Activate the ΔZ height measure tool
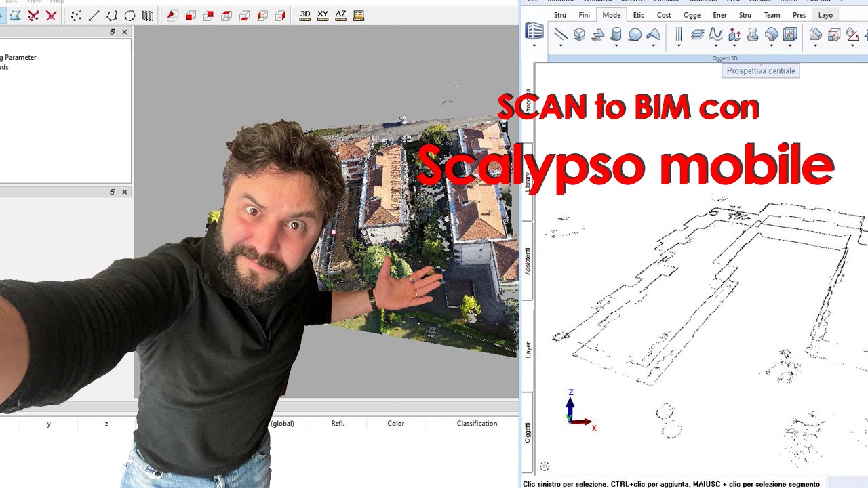Image resolution: width=868 pixels, height=488 pixels. pos(340,15)
